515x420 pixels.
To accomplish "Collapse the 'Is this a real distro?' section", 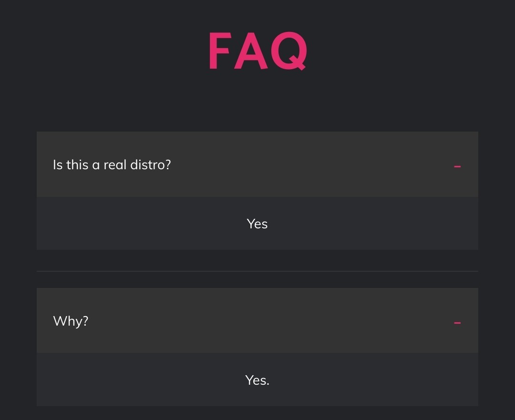I will tap(457, 166).
